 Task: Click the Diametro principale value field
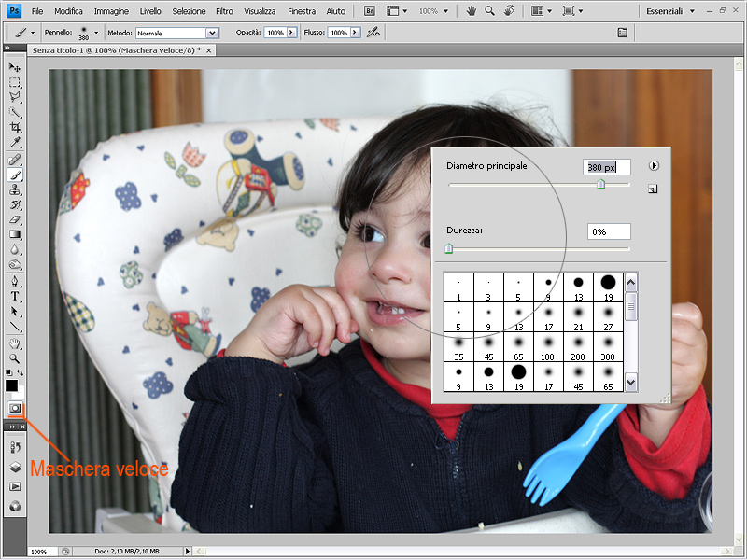point(606,167)
